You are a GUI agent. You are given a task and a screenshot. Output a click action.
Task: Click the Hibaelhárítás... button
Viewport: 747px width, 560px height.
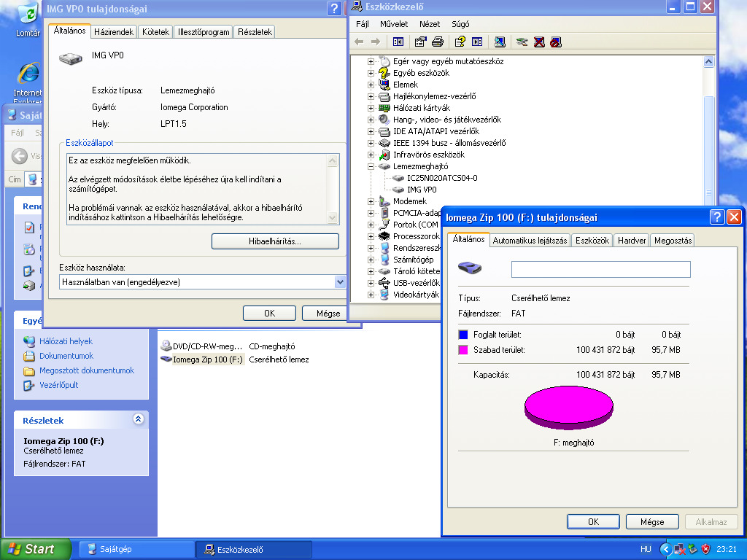275,241
